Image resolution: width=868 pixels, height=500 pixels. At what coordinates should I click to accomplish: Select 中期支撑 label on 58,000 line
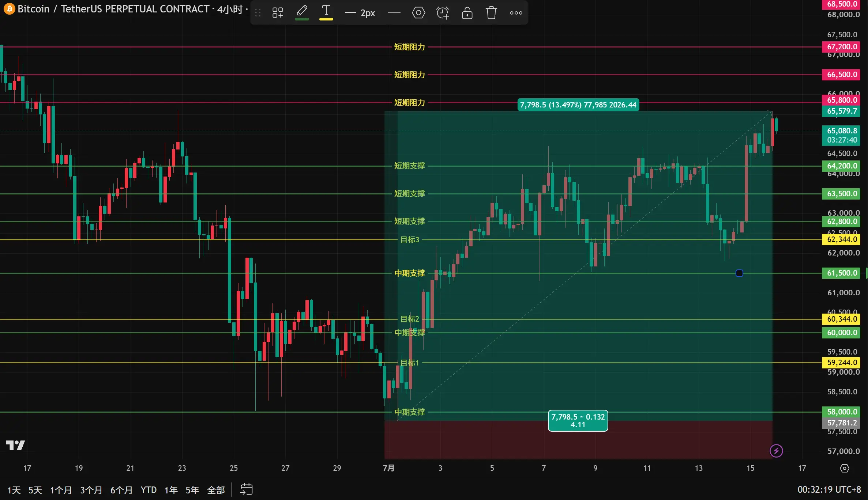pyautogui.click(x=410, y=412)
